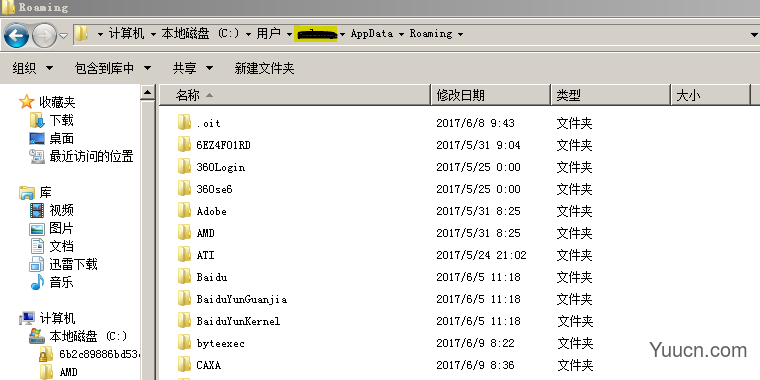This screenshot has width=760, height=380.
Task: Click 文件夹 type in the 360se6 row
Action: [574, 189]
